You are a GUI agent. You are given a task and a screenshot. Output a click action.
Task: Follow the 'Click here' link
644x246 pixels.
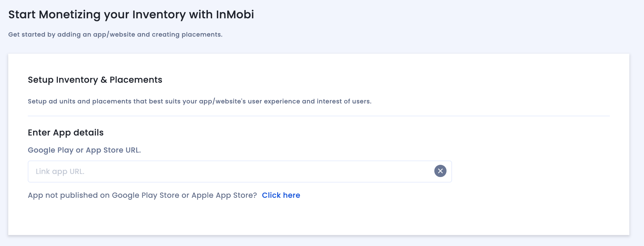tap(281, 195)
